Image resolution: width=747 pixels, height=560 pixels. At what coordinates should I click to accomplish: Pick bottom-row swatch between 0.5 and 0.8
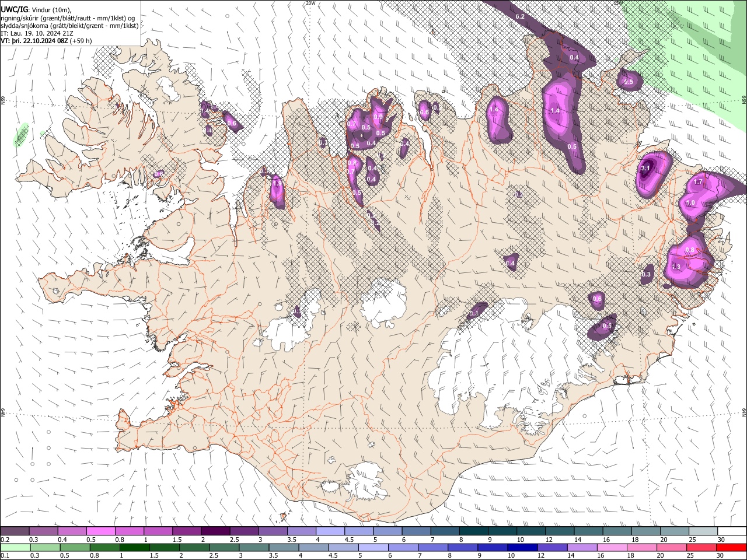pos(75,548)
